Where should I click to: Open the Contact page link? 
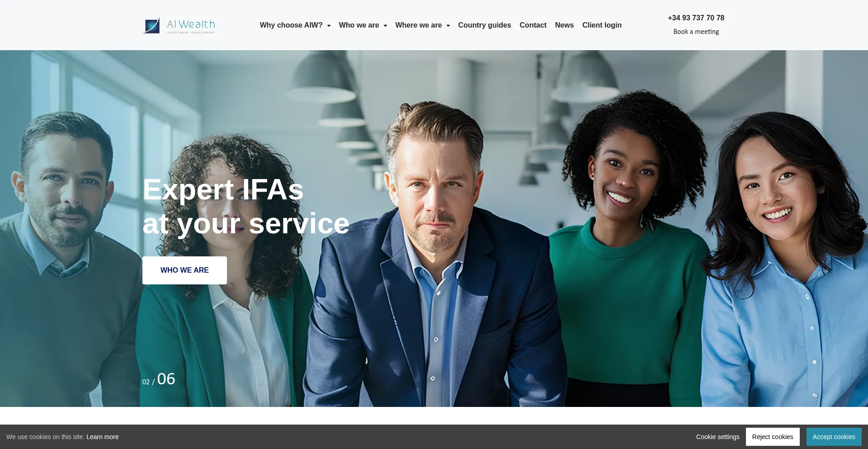533,25
